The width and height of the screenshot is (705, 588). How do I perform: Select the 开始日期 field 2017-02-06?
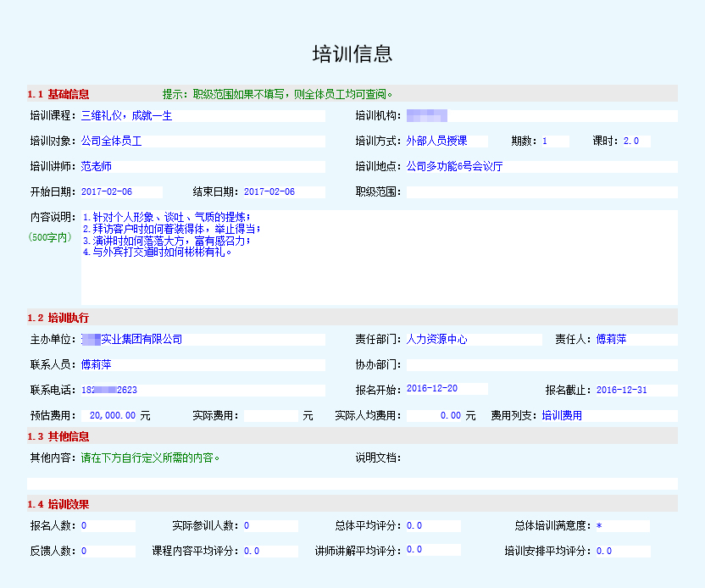point(121,192)
